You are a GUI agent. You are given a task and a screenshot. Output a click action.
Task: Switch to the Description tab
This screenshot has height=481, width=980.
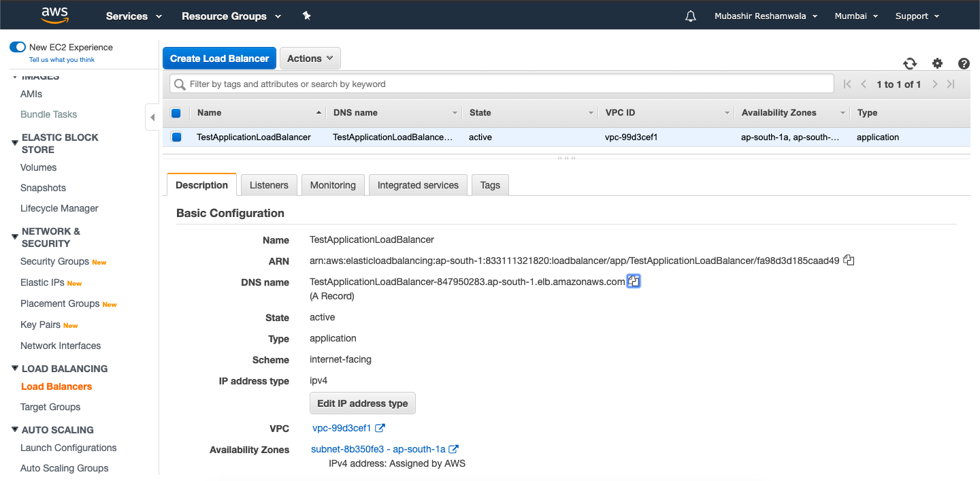tap(201, 185)
